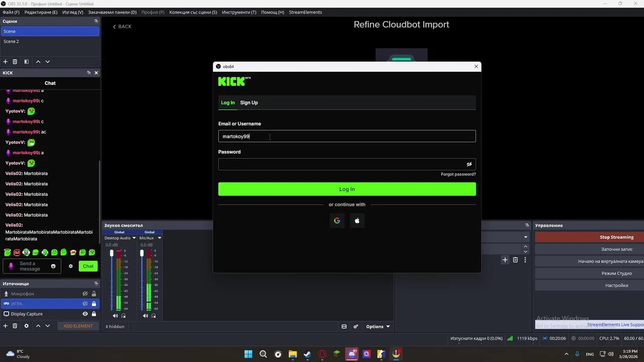644x362 pixels.
Task: Hide Display Capture source
Action: tap(85, 314)
